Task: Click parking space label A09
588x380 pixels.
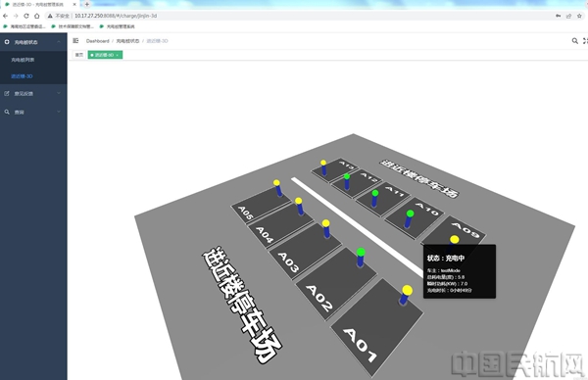Action: tap(465, 230)
